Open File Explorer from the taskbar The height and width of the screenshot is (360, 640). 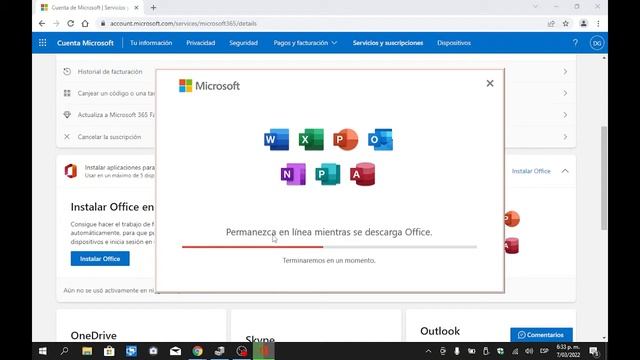pos(87,351)
